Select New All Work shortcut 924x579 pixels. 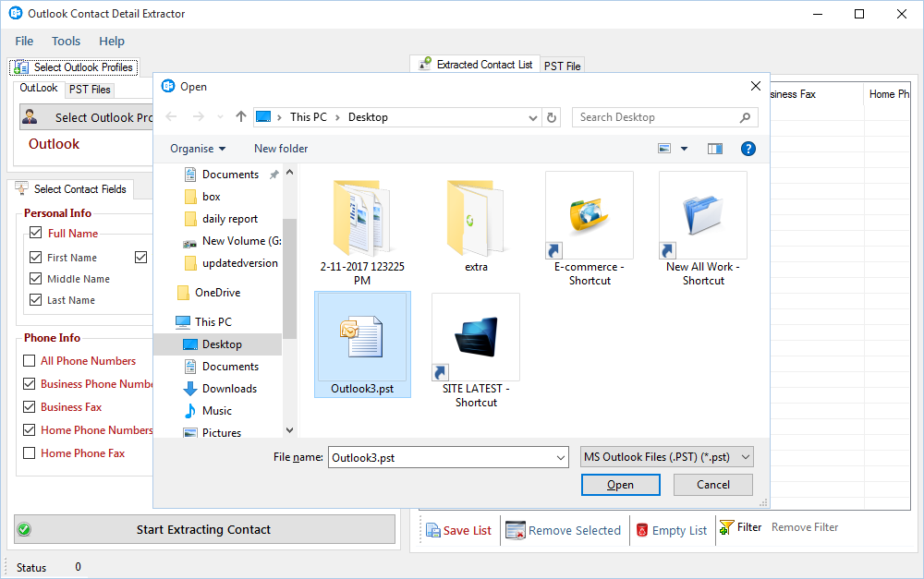(703, 230)
